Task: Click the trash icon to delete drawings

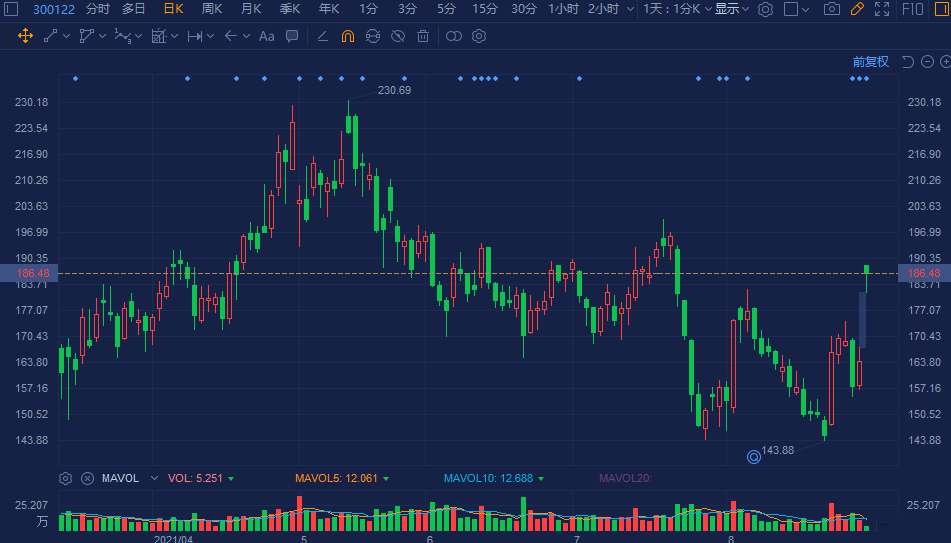Action: 423,37
